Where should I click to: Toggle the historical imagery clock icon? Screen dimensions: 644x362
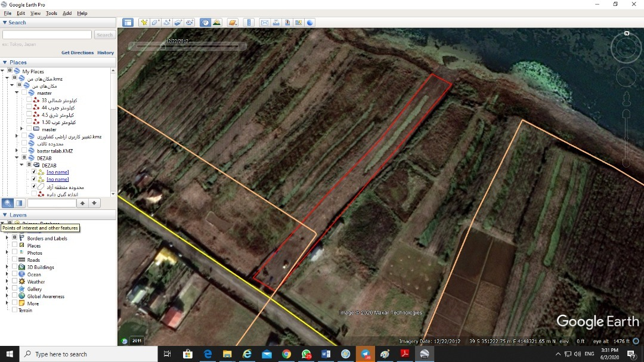click(x=205, y=23)
